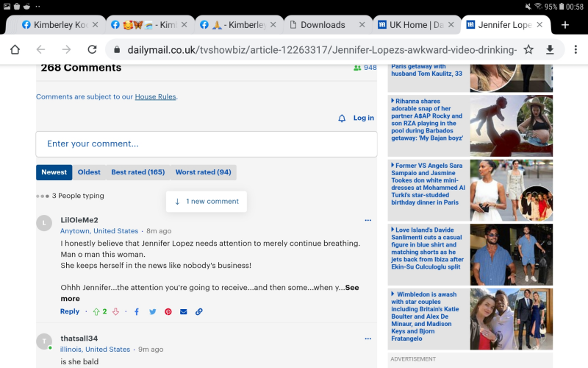Reply to LilOleMe2's comment
588x368 pixels.
tap(70, 311)
